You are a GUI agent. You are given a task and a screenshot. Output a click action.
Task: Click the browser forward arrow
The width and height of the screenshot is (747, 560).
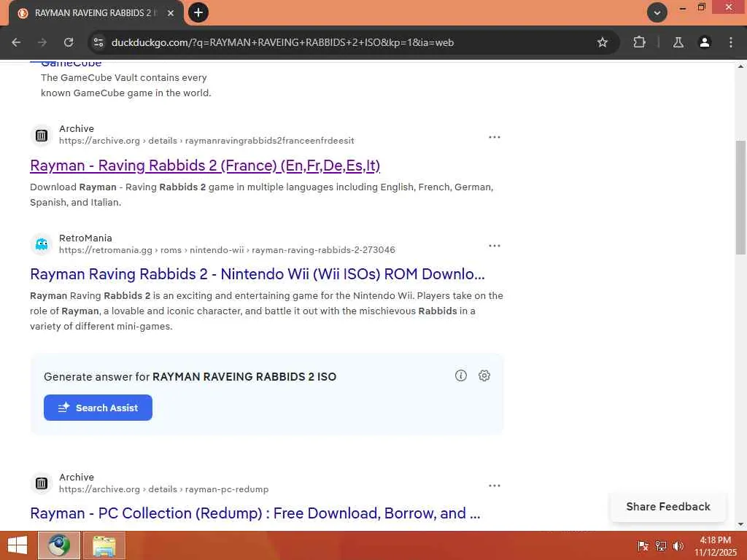(x=42, y=42)
